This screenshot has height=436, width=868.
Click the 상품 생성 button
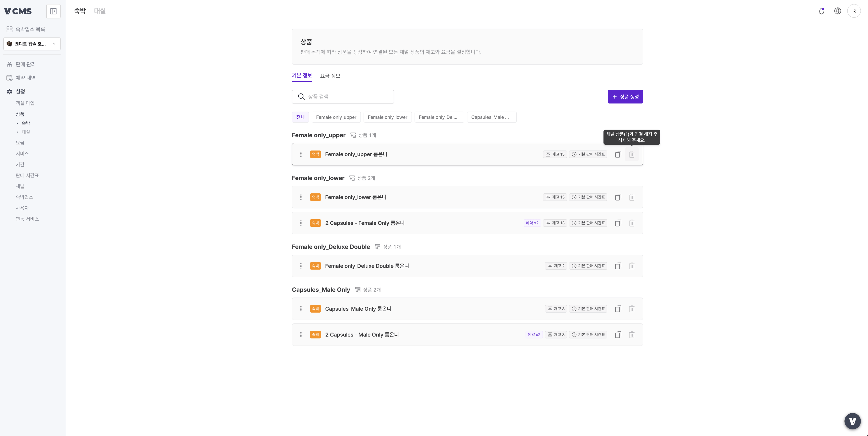pyautogui.click(x=625, y=97)
